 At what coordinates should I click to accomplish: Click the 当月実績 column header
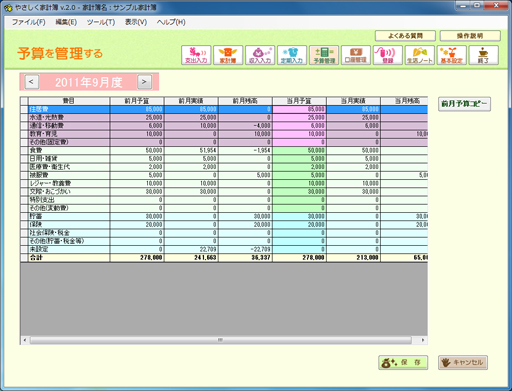[x=353, y=101]
